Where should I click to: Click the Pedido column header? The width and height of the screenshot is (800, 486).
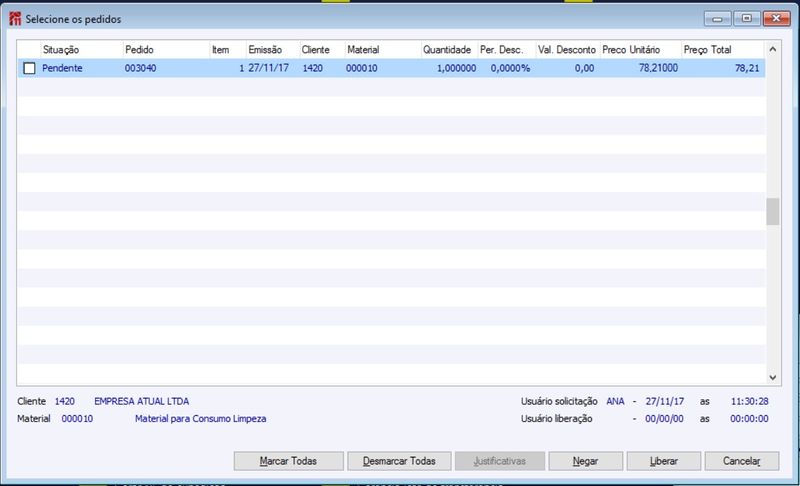pos(166,49)
